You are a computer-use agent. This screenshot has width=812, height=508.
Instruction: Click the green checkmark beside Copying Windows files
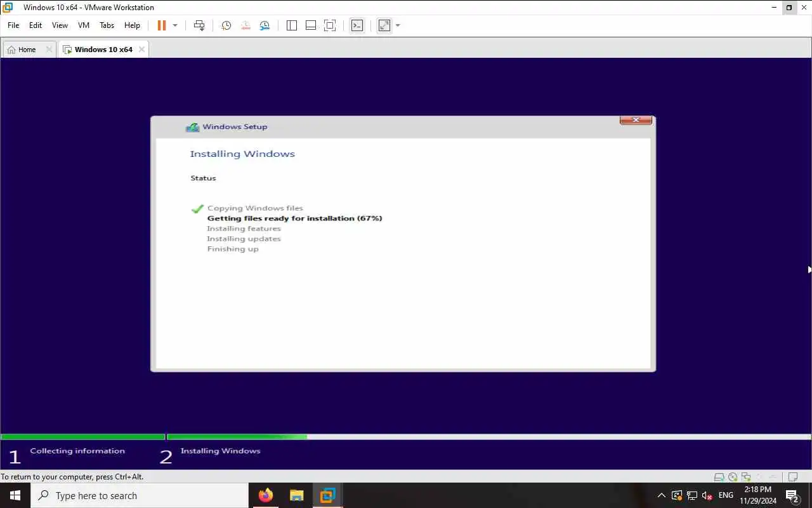click(197, 209)
